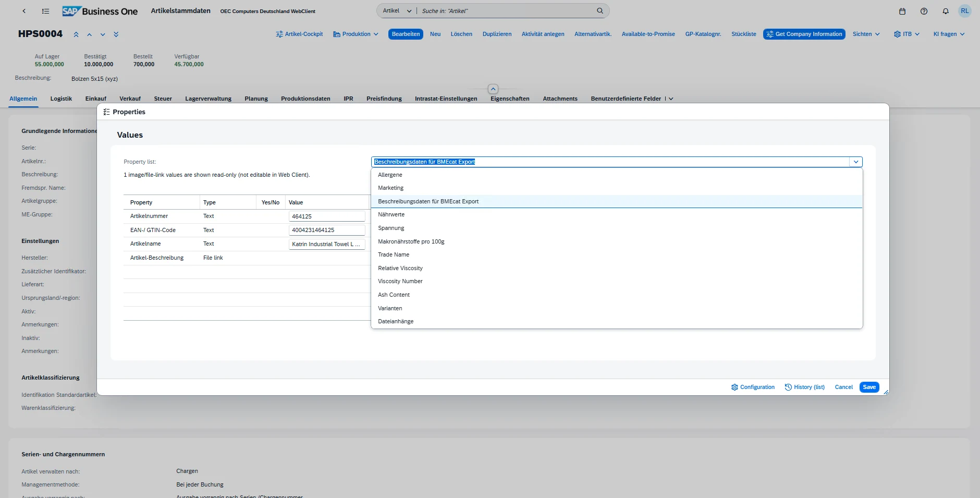The height and width of the screenshot is (498, 980).
Task: Collapse header with the up-chevron button
Action: click(x=493, y=89)
